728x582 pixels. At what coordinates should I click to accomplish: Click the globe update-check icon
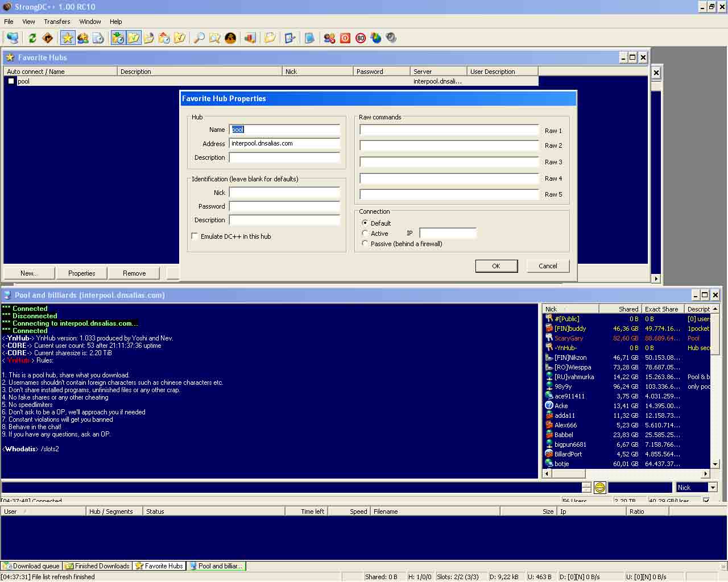tap(376, 38)
